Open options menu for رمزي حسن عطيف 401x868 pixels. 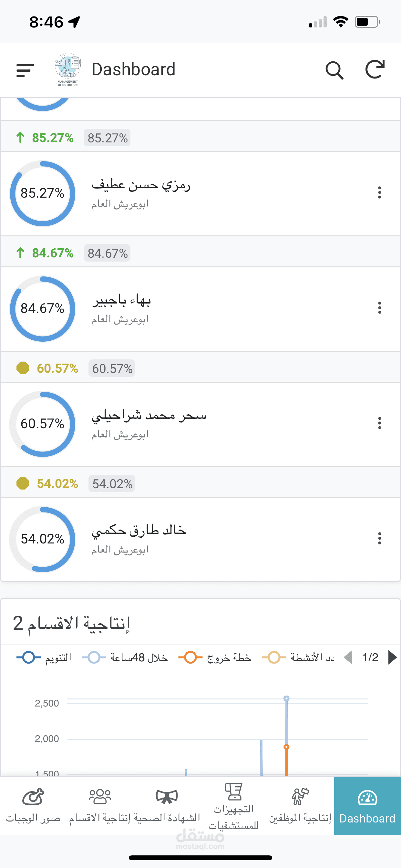pos(379,192)
